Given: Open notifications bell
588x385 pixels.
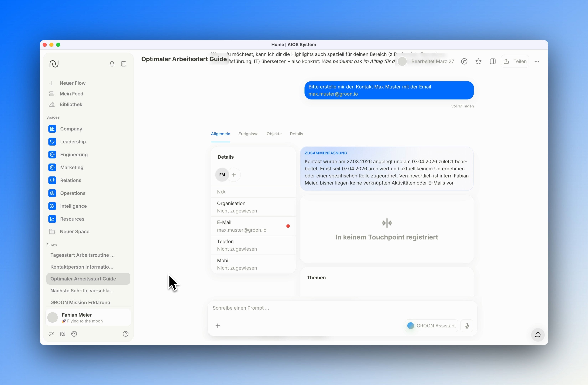Looking at the screenshot, I should (112, 64).
